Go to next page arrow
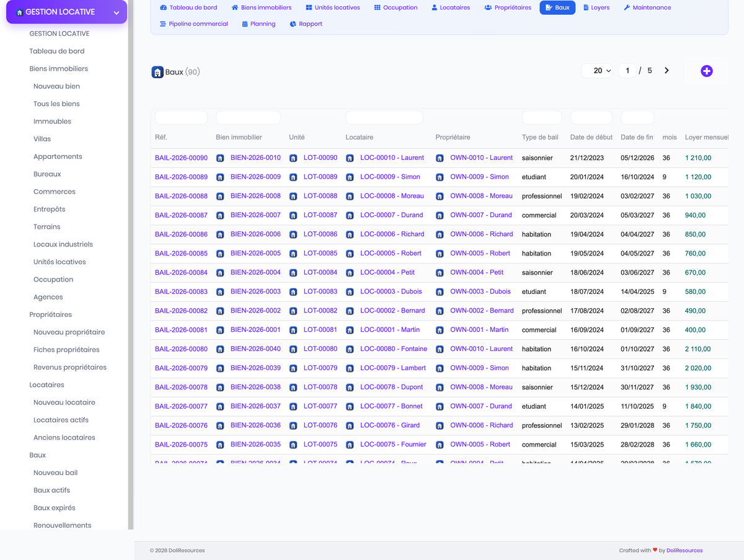Viewport: 744px width, 560px height. click(666, 71)
